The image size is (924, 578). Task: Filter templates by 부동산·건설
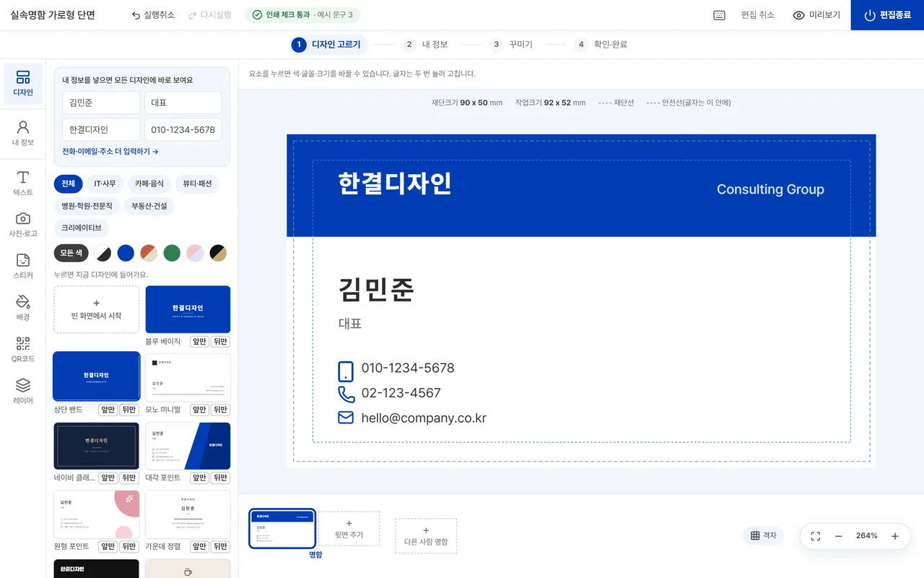[x=149, y=207]
